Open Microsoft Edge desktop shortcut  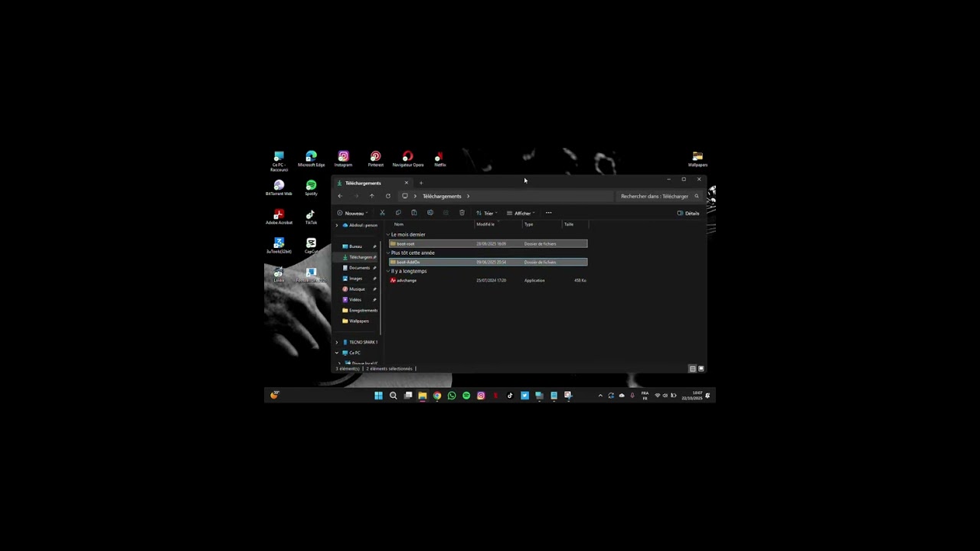tap(311, 159)
